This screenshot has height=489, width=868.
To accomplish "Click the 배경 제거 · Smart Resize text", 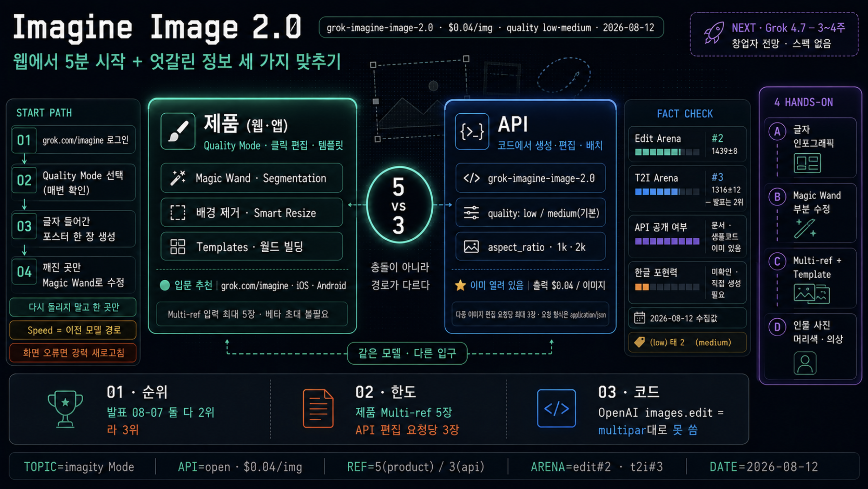I will pyautogui.click(x=256, y=213).
